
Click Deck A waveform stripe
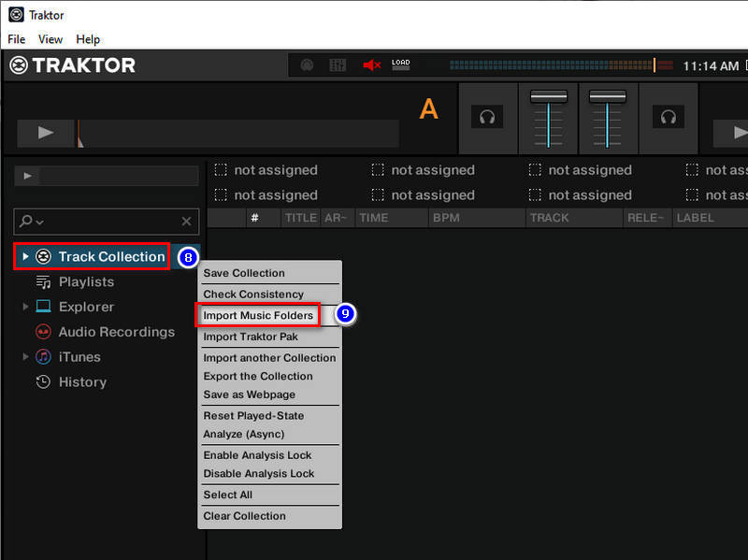238,134
